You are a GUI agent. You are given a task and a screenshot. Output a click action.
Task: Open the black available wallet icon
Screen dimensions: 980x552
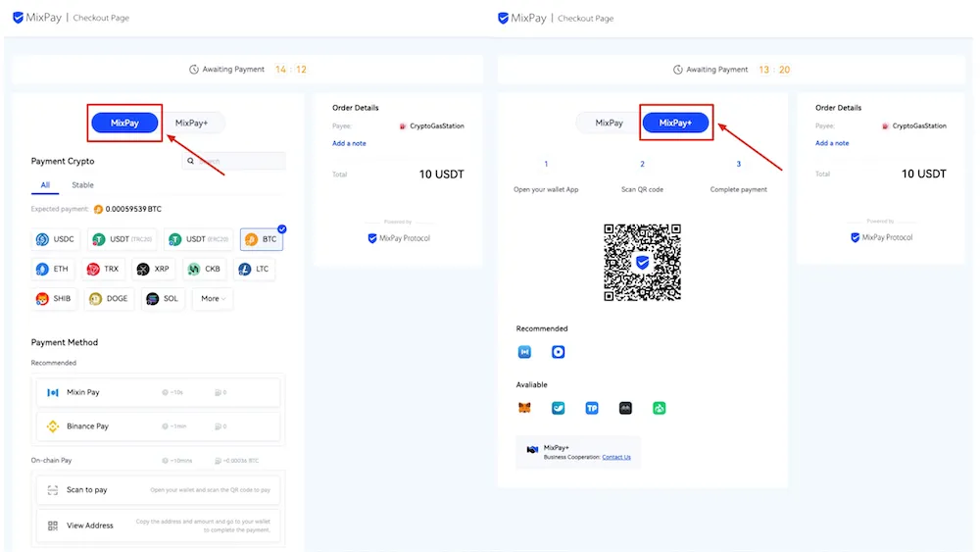(x=625, y=408)
